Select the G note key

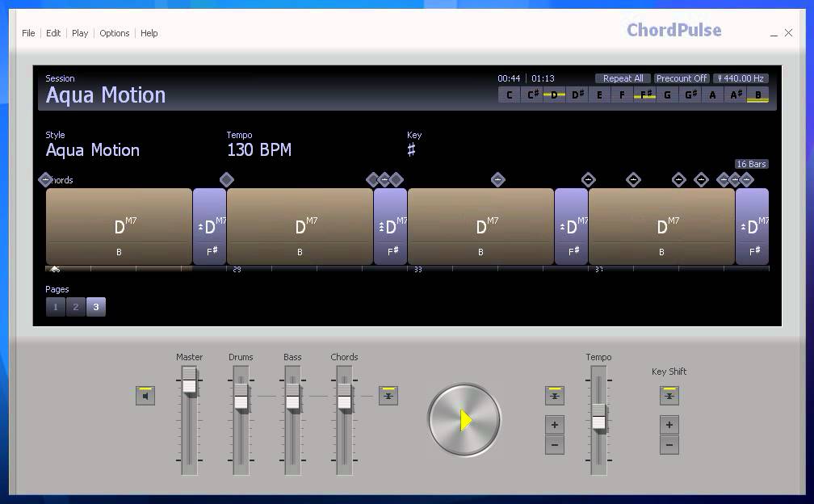(668, 95)
